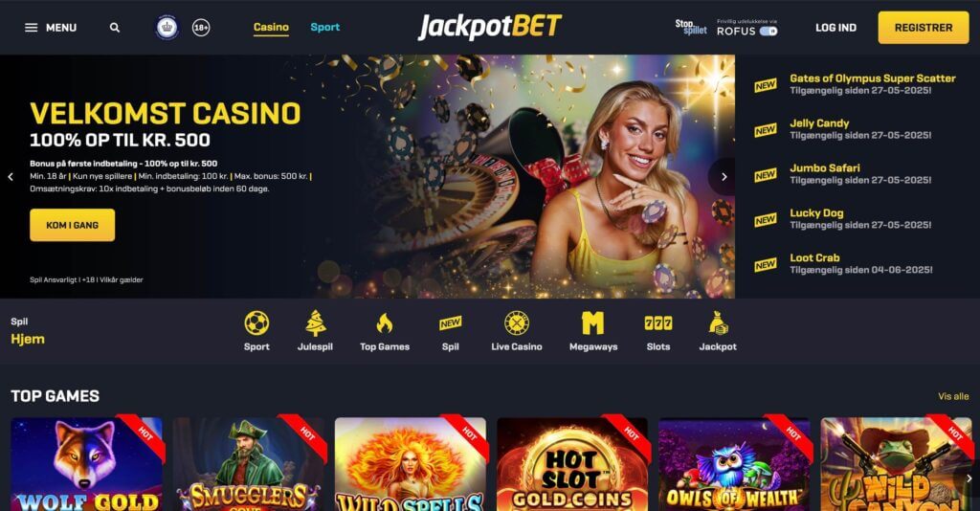
Task: Open the hamburger MENU icon
Action: 31,28
